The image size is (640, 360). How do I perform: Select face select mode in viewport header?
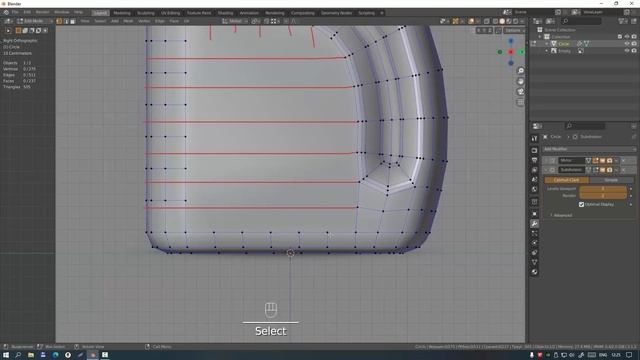[73, 21]
